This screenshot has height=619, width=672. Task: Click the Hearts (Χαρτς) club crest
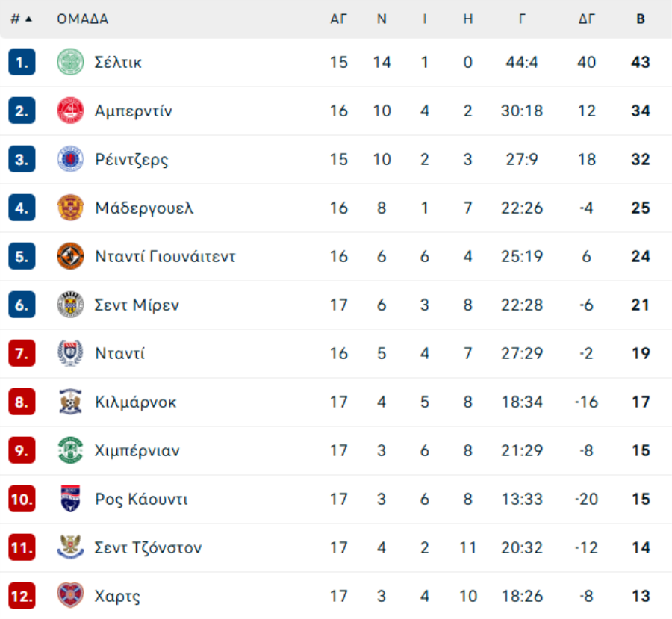coord(70,595)
